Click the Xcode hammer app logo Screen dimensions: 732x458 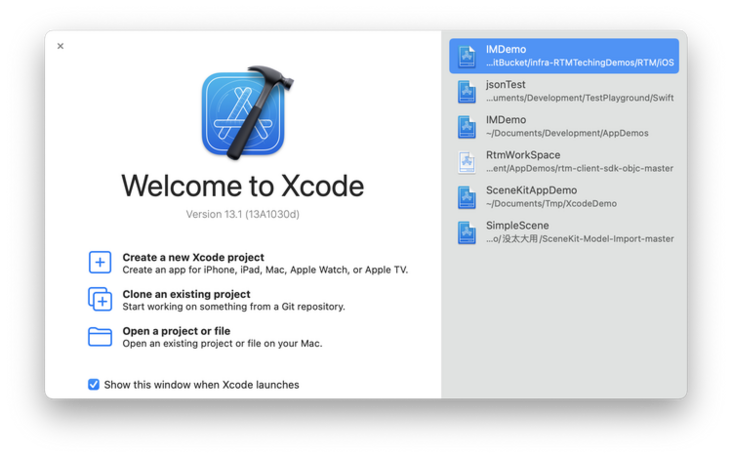tap(246, 113)
